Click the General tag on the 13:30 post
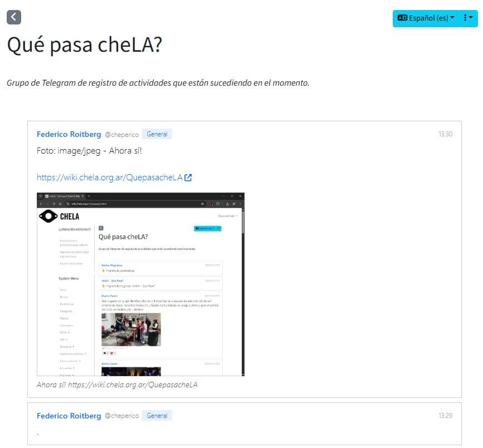Image resolution: width=483 pixels, height=448 pixels. pyautogui.click(x=157, y=134)
